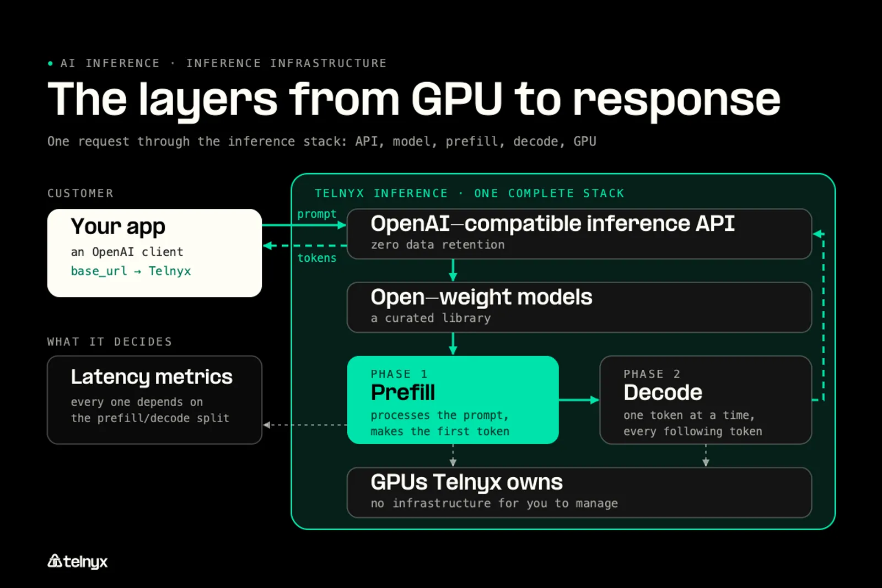Click 'an OpenAI client' text
Screen dimensions: 882x588
coord(127,252)
